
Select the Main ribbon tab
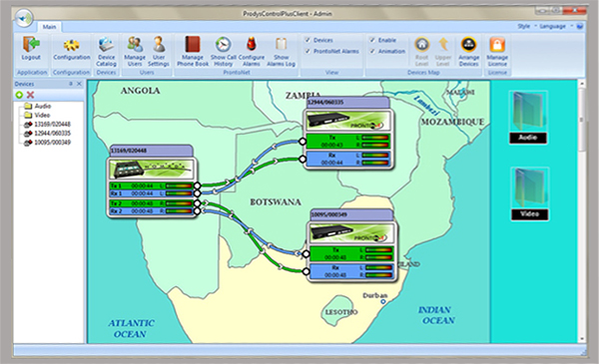(49, 27)
